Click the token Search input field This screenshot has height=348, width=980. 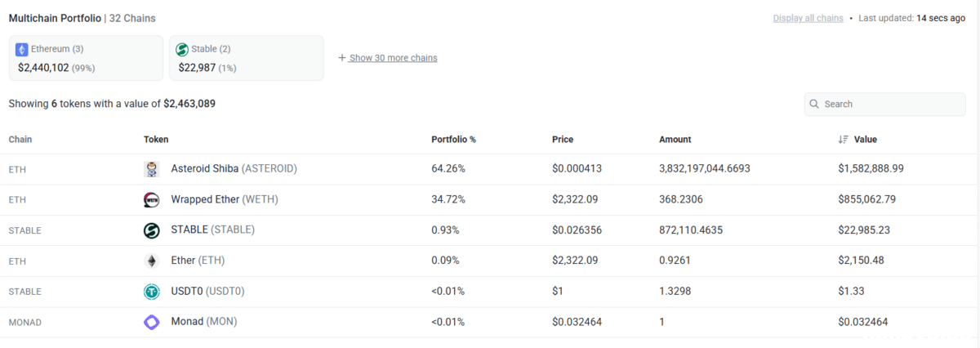(x=892, y=105)
